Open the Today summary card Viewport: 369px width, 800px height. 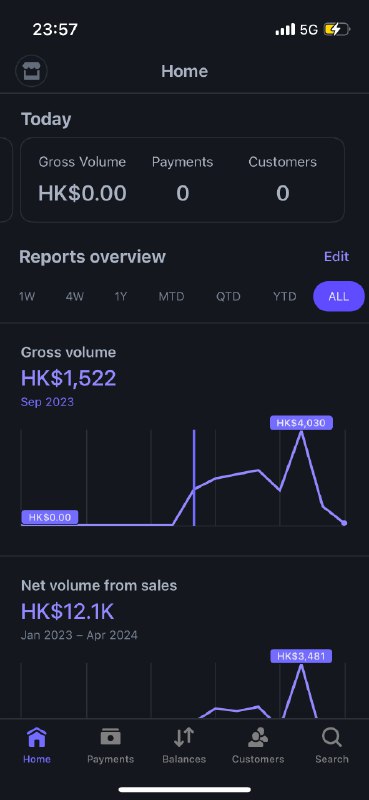[x=182, y=180]
